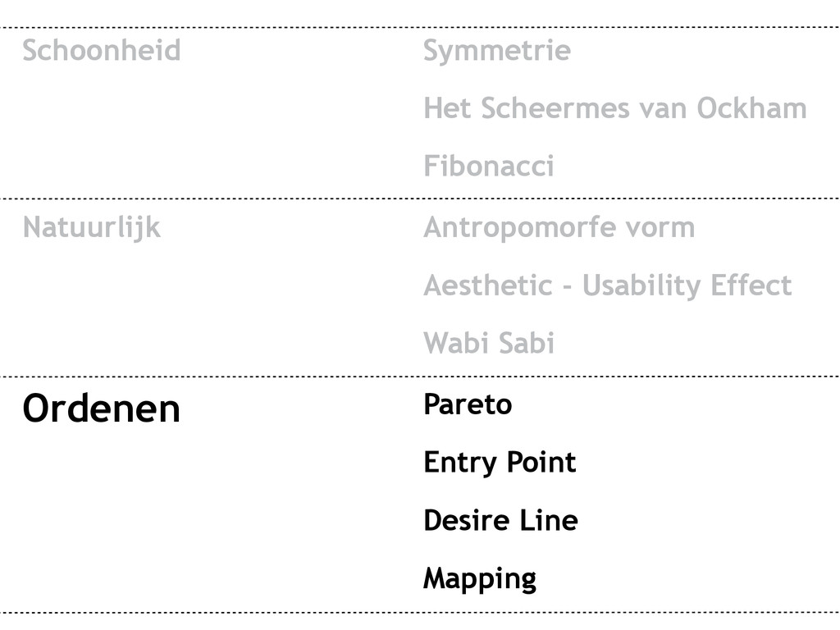The height and width of the screenshot is (630, 840).
Task: Click the word Usability in the list
Action: 641,286
